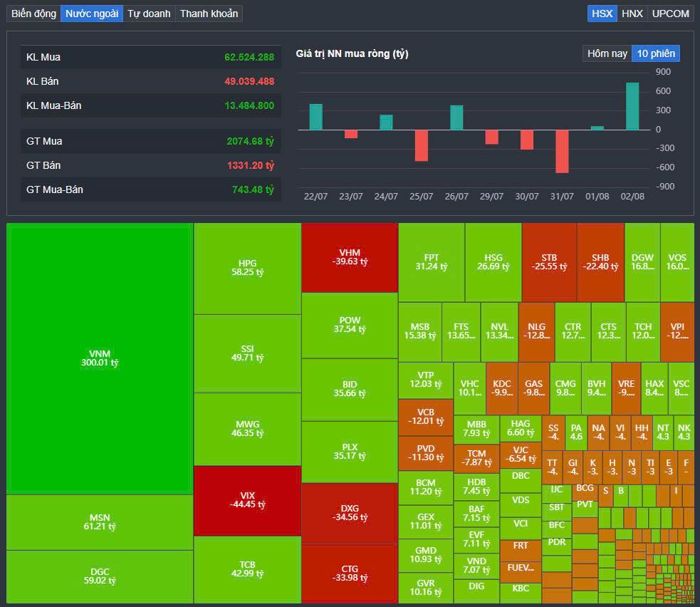Select the HPG 58.25 tỷ tile
This screenshot has width=700, height=607.
pos(247,269)
